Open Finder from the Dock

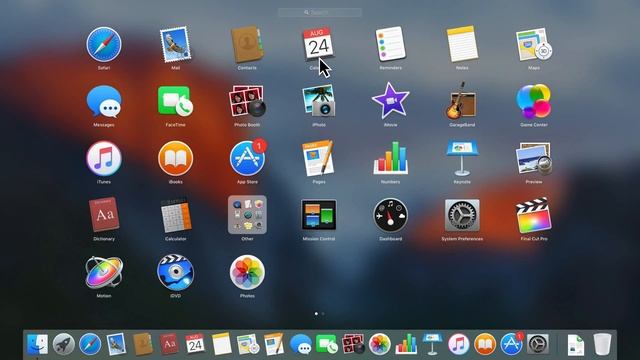(38, 344)
